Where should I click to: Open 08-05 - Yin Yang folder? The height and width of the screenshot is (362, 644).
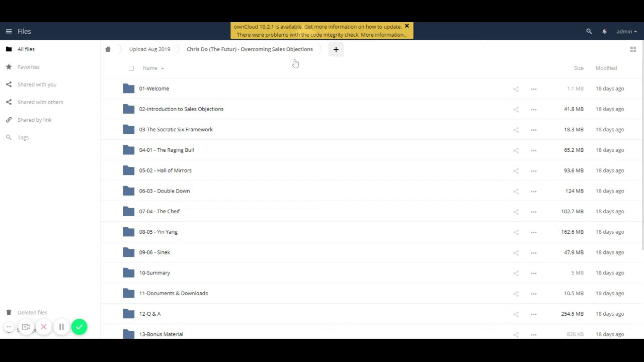(158, 232)
